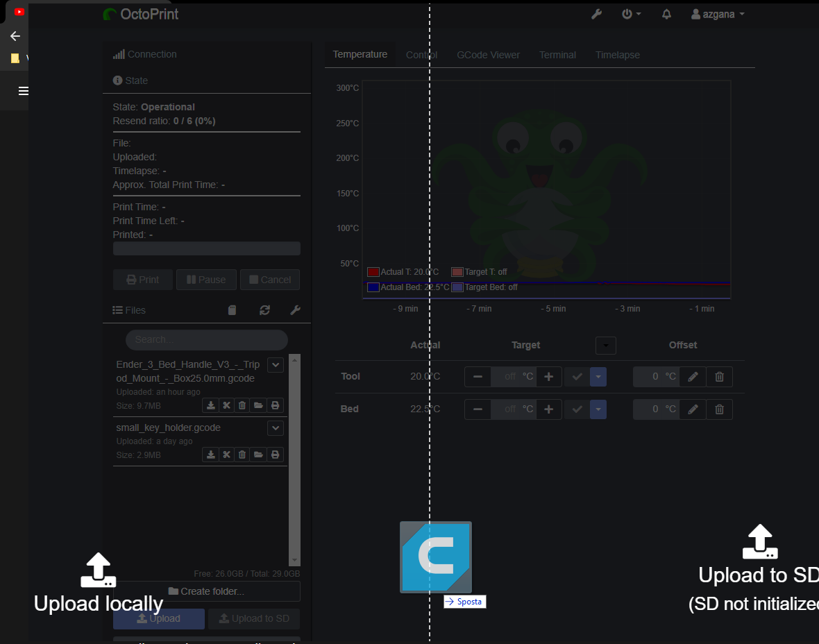The height and width of the screenshot is (644, 819).
Task: Edit the Tool offset value
Action: tap(693, 377)
